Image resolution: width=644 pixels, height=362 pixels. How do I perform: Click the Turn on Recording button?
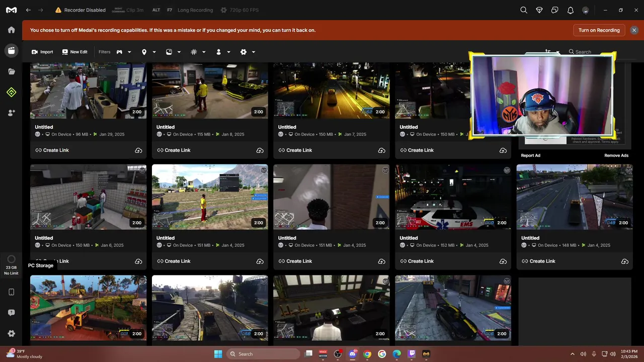pos(599,30)
